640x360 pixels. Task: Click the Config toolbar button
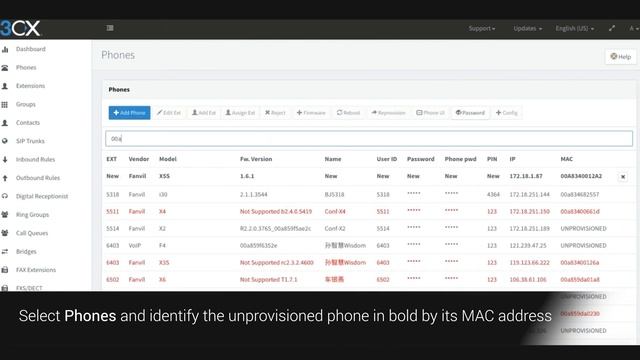507,113
